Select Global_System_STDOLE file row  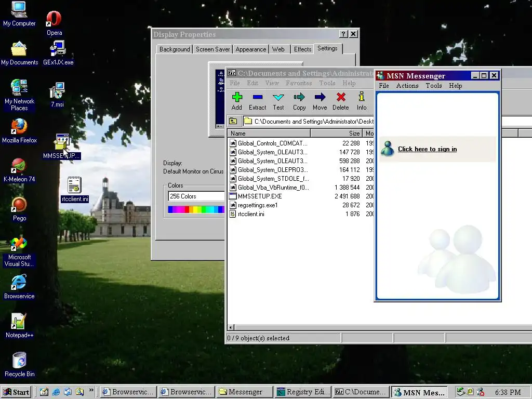tap(273, 179)
